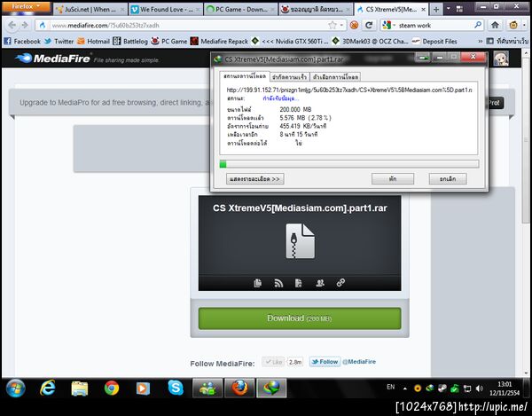
Task: Close the CS XtremeV5 browser tab
Action: (x=423, y=10)
